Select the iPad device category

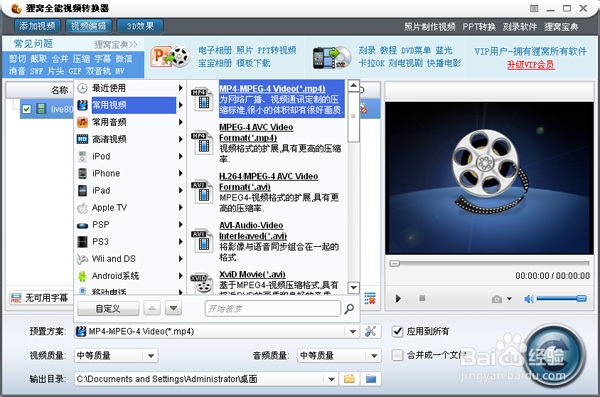pos(130,190)
